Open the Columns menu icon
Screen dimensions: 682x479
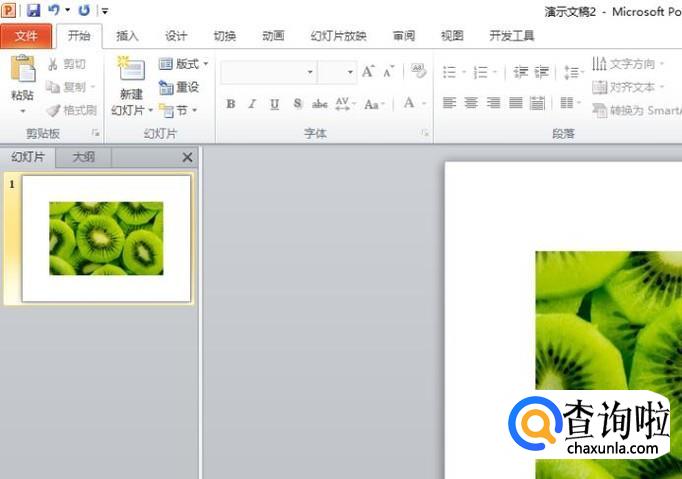click(x=570, y=103)
